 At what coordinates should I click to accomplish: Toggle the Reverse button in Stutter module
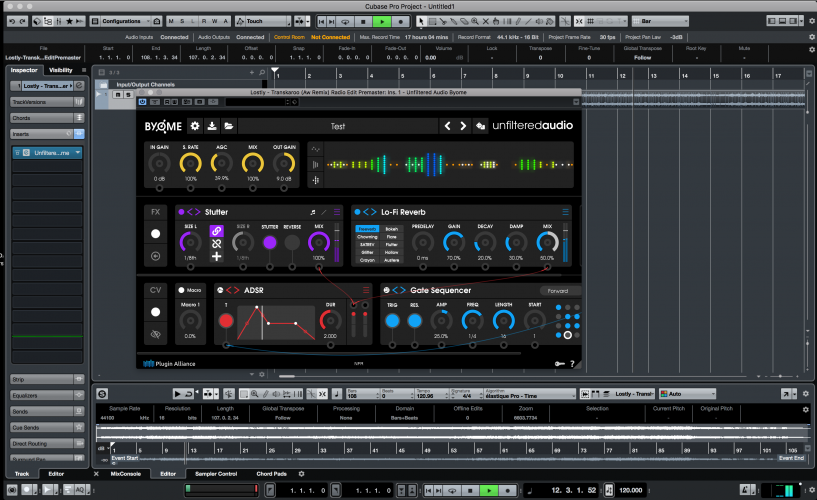point(292,242)
